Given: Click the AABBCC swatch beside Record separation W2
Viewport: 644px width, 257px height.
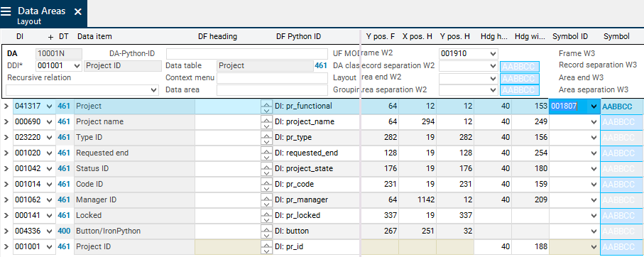Looking at the screenshot, I should tap(520, 67).
